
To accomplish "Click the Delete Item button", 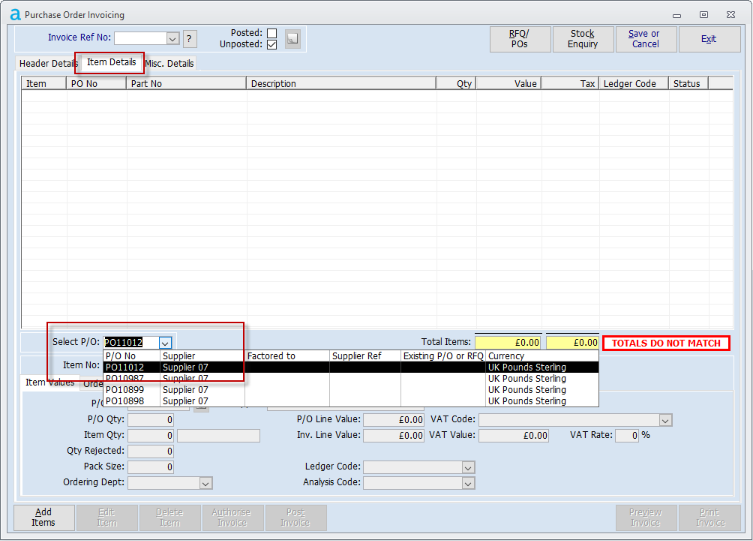I will click(x=170, y=517).
